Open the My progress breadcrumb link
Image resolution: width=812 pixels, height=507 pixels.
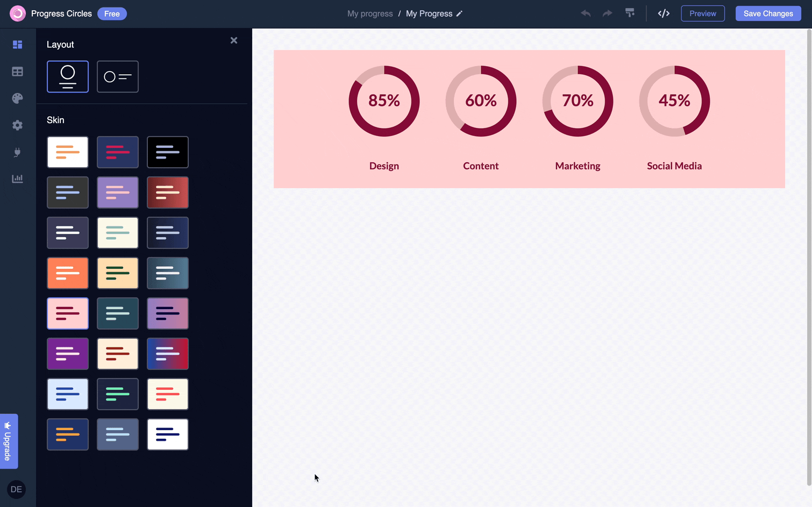(x=370, y=13)
